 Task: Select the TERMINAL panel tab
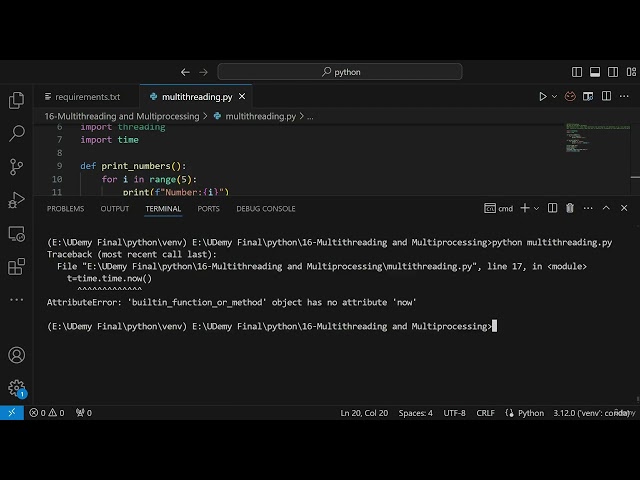(163, 209)
